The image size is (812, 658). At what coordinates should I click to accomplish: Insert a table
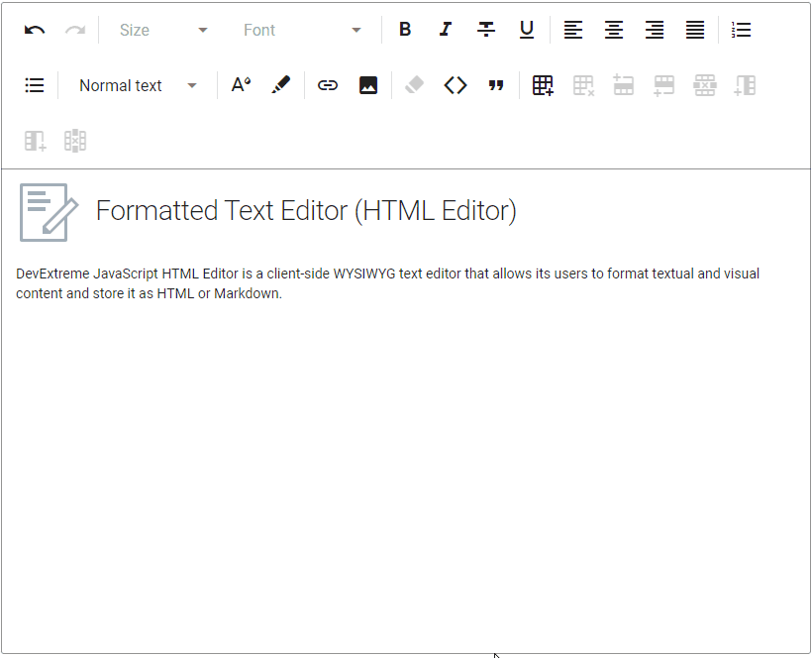543,85
